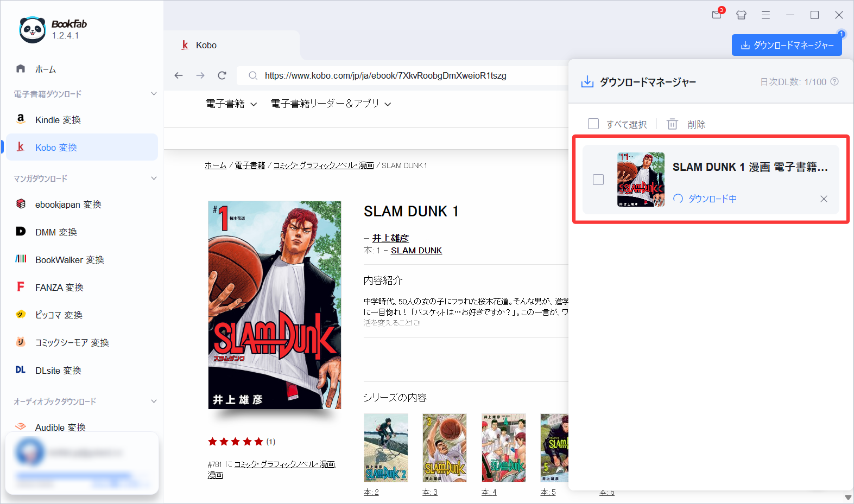
Task: Click the 本: 3 text link
Action: click(x=430, y=492)
